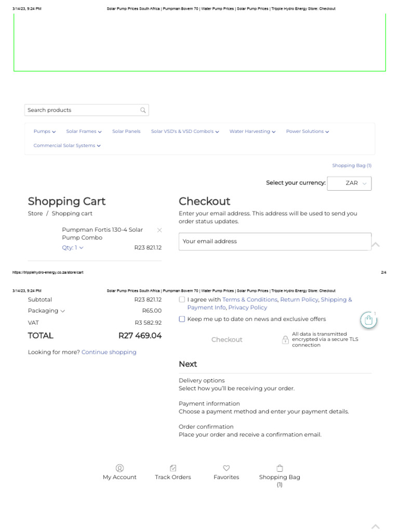Open Favorites heart icon
Screen dimensions: 399x532
pos(227,468)
